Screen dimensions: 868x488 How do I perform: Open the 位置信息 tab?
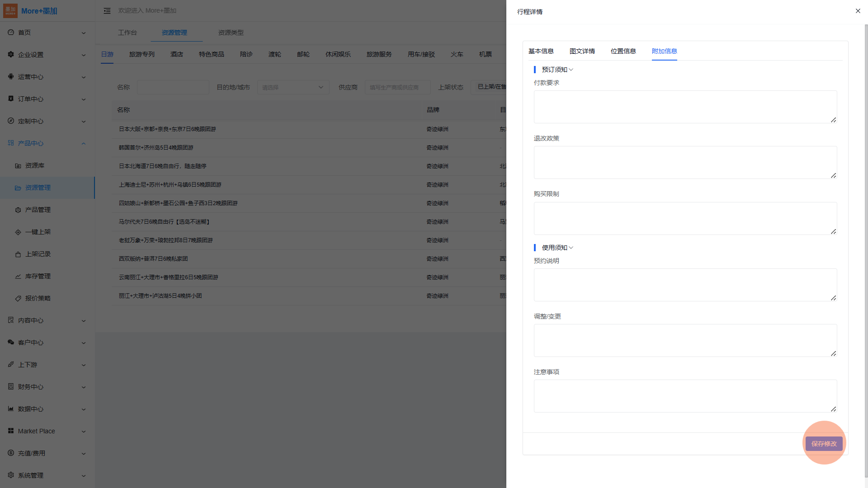click(623, 51)
